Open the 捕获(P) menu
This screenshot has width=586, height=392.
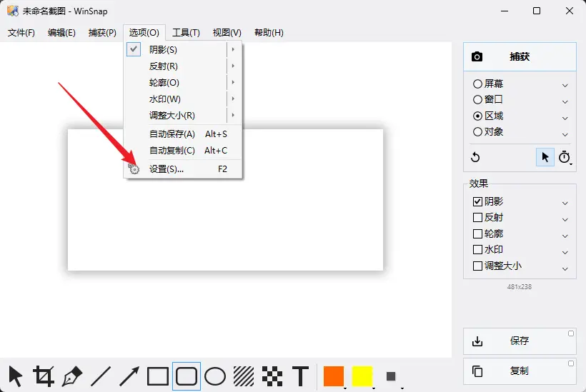coord(102,33)
